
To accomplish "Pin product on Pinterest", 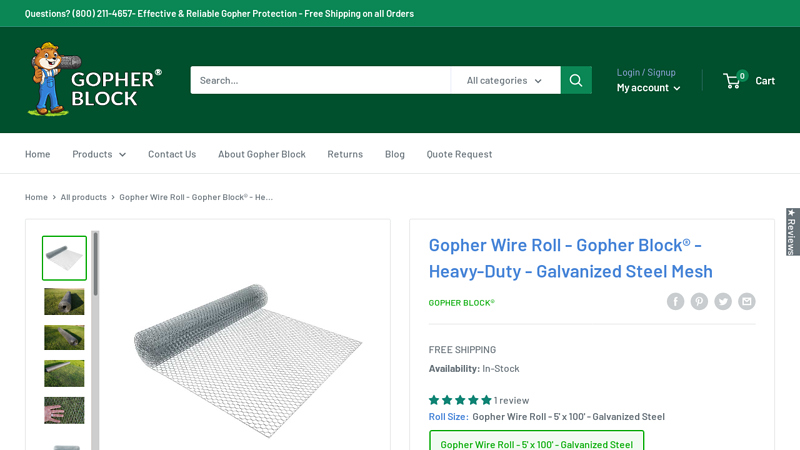I will (699, 302).
